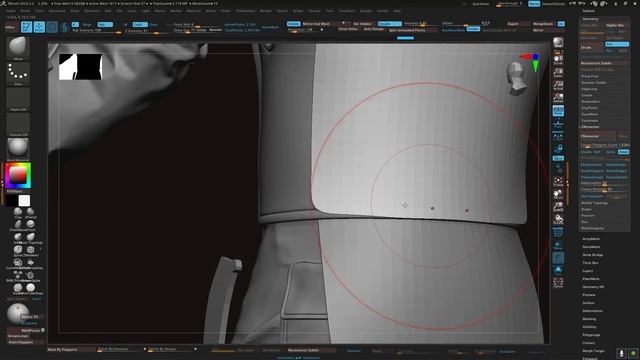Click the Move view icon on right shelf
640x360 pixels.
point(558,194)
